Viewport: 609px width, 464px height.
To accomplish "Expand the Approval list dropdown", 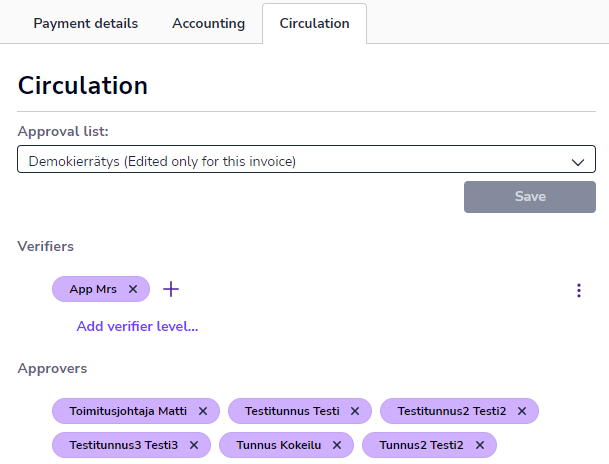I will pyautogui.click(x=300, y=160).
